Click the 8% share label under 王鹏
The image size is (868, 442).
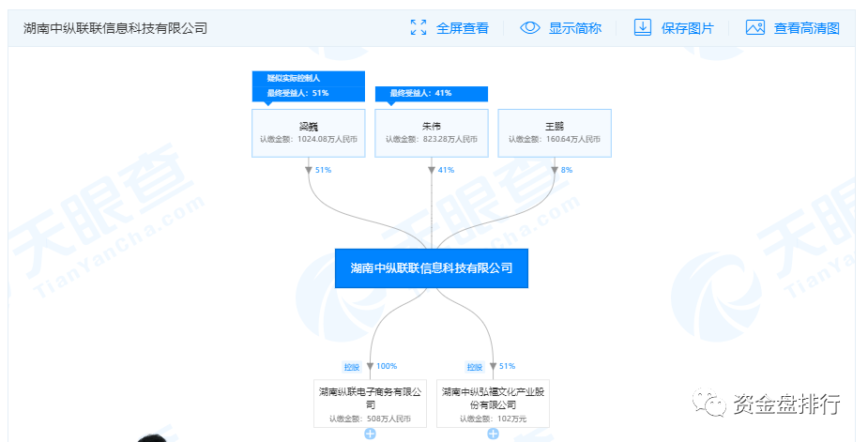[567, 170]
